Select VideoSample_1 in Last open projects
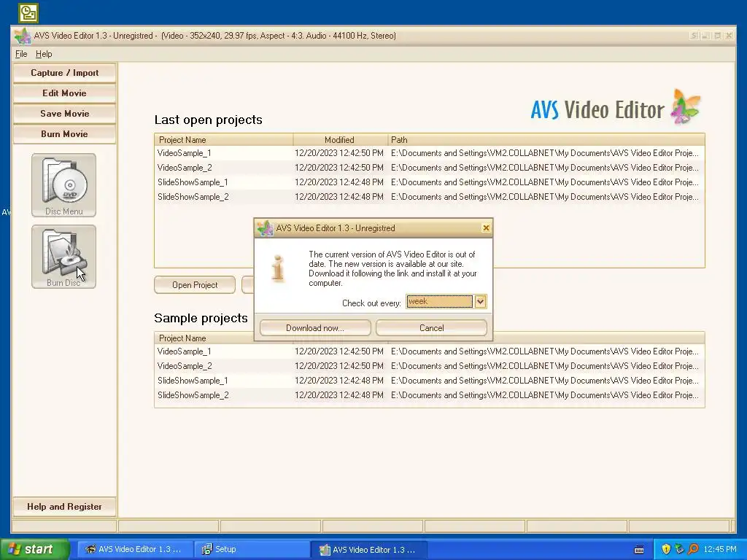The image size is (747, 560). tap(429, 153)
